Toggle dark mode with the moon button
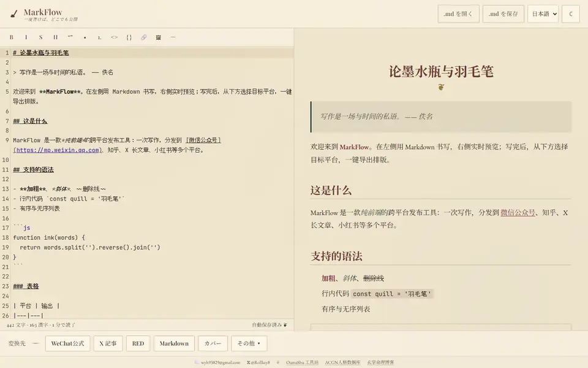Viewport: 588px width, 368px height. coord(571,14)
